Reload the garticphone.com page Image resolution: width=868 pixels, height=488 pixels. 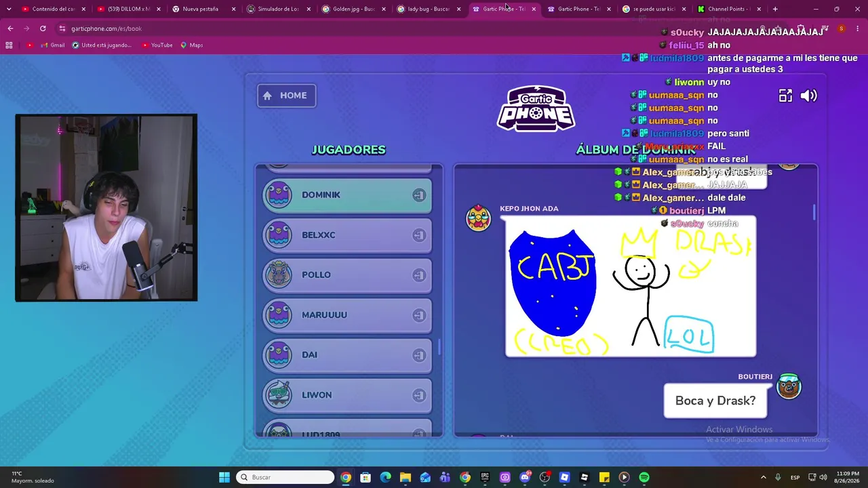pos(43,28)
